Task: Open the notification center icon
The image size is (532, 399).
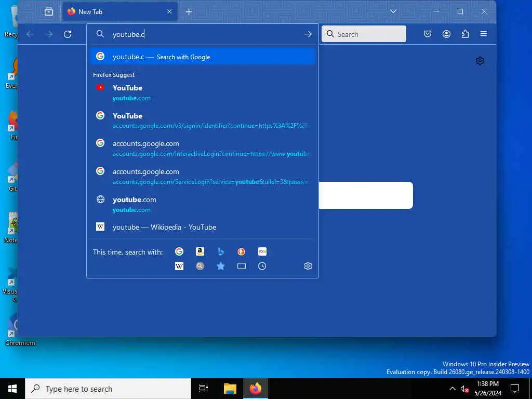Action: click(515, 389)
